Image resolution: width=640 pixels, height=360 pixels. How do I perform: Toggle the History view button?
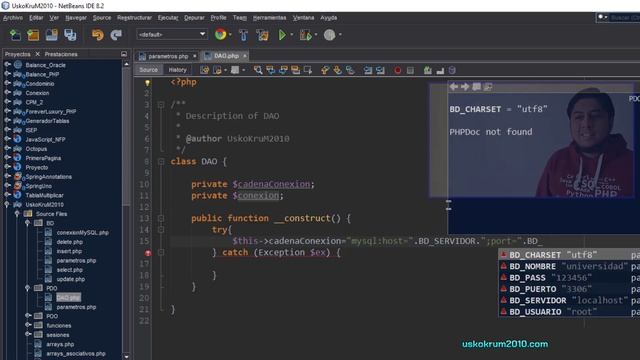coord(178,70)
